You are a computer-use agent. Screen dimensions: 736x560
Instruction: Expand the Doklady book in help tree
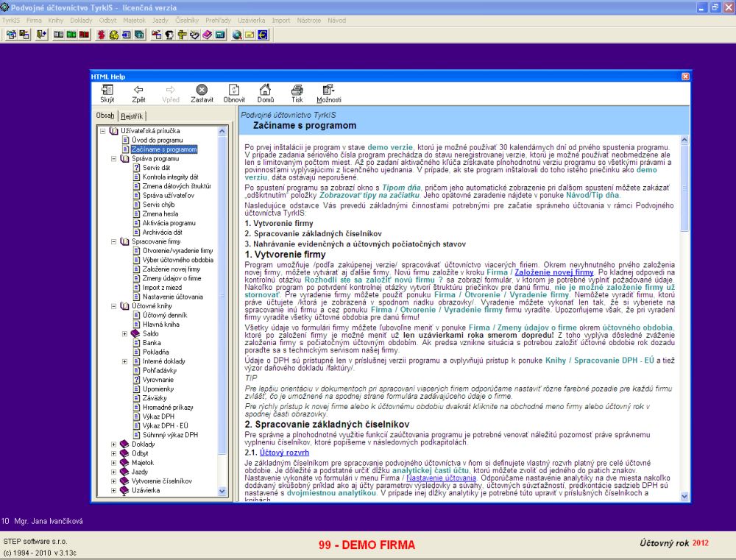(x=113, y=444)
